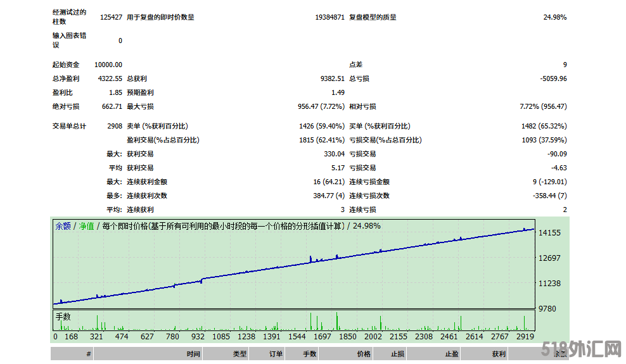Click the 总亏损 value -5059.96
This screenshot has height=364, width=626.
pyautogui.click(x=553, y=78)
